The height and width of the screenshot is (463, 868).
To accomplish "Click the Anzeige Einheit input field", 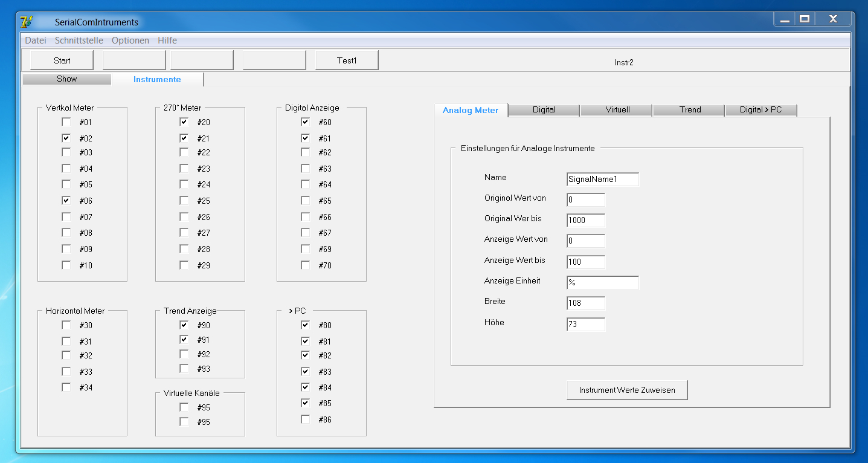I will (602, 283).
